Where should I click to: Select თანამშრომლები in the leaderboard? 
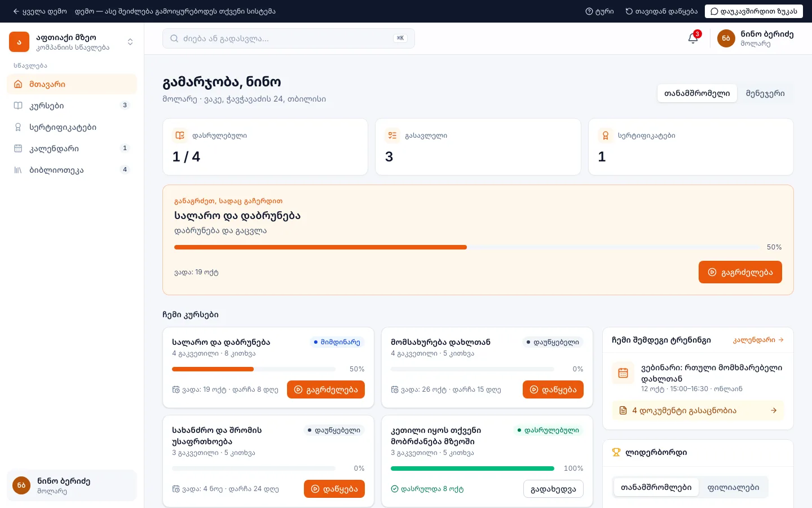click(656, 487)
